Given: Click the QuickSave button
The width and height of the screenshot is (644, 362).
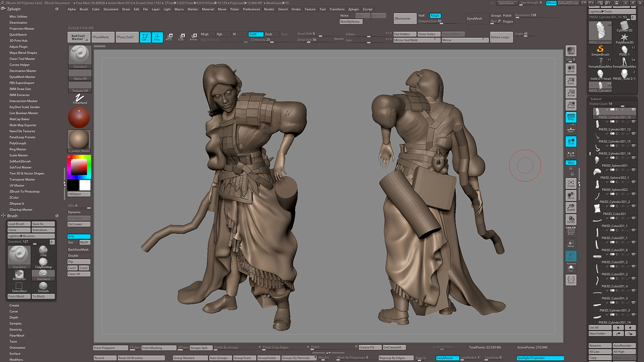Looking at the screenshot, I should point(506,3).
